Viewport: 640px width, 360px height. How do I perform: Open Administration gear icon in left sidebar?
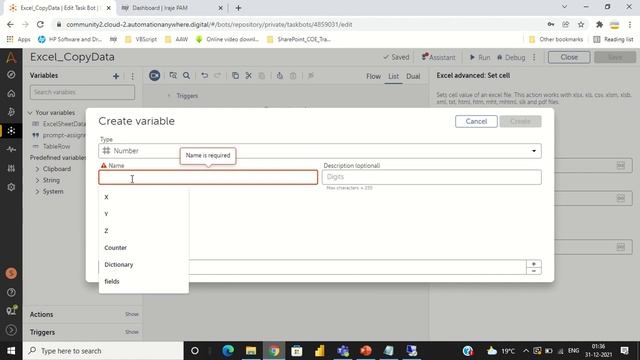pos(11,187)
